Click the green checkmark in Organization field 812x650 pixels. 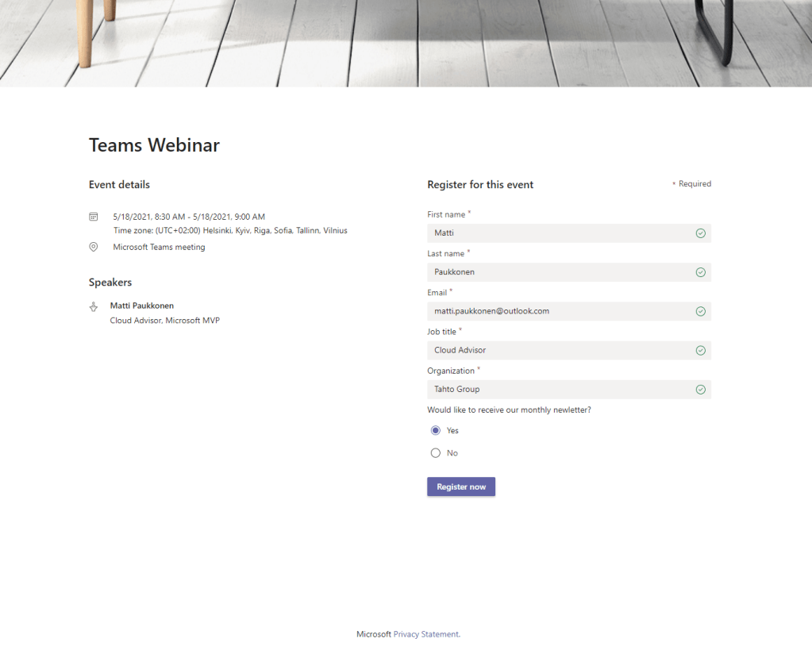(700, 390)
